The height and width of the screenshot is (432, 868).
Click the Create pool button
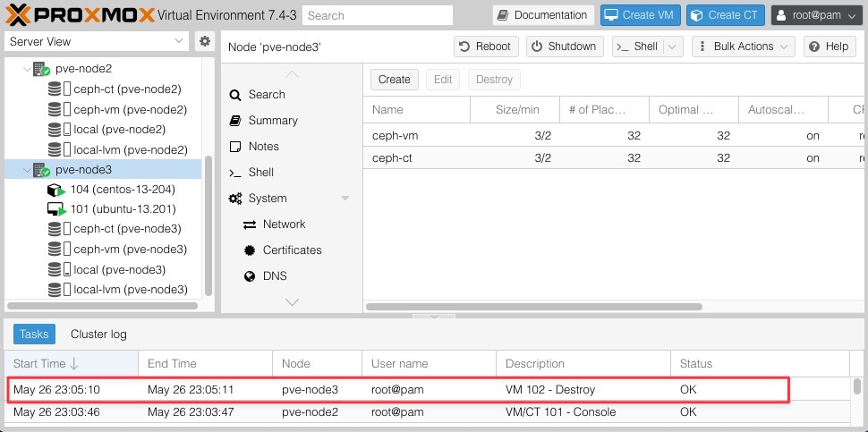394,79
